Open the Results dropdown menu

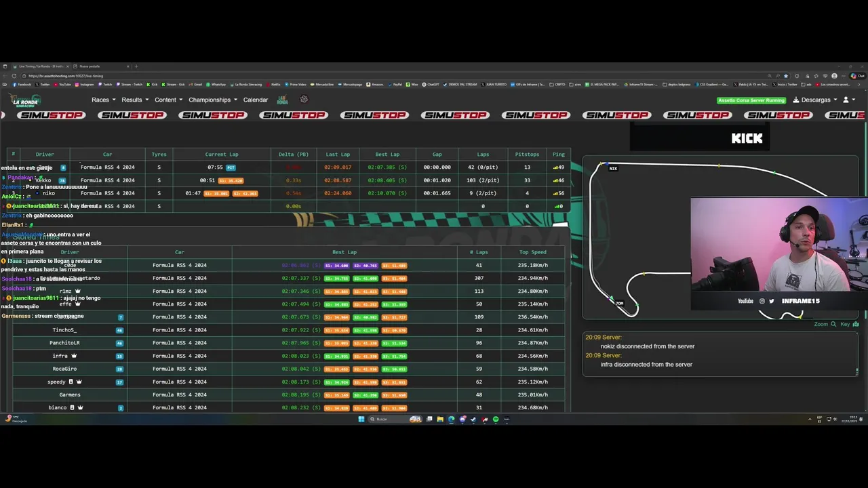pyautogui.click(x=135, y=100)
